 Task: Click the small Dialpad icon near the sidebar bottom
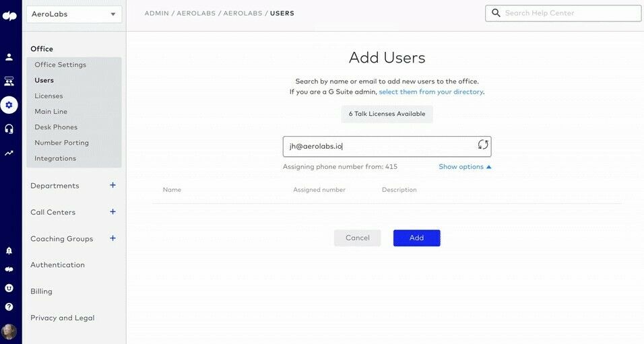(x=9, y=269)
